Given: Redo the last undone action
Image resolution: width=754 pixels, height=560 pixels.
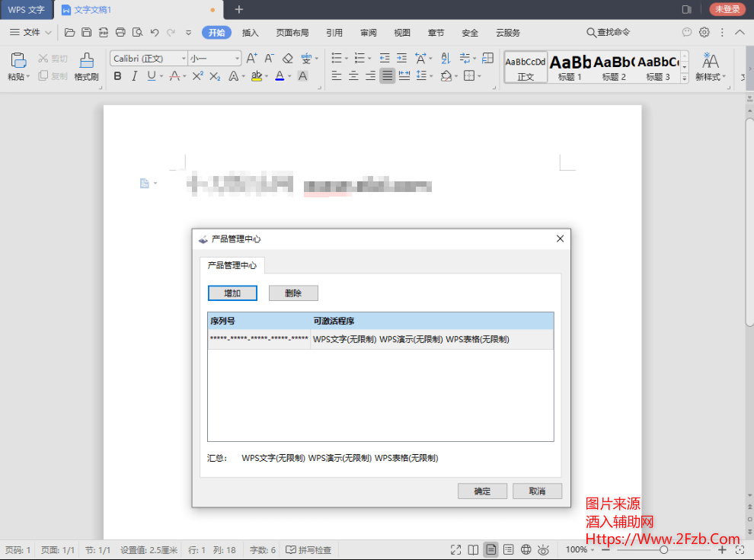Looking at the screenshot, I should point(171,32).
